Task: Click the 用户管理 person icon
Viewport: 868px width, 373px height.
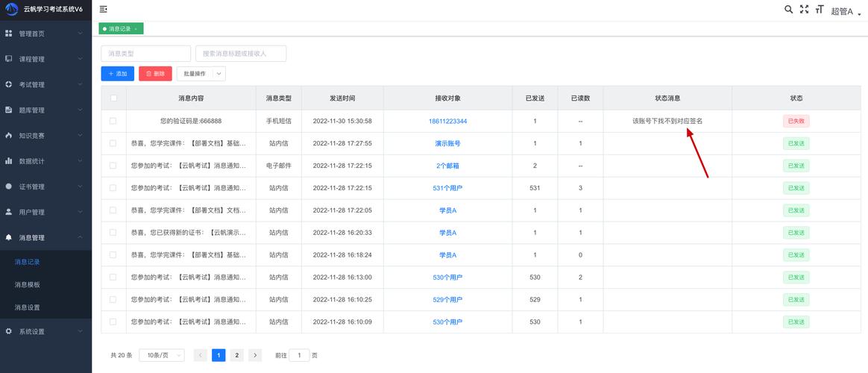Action: pyautogui.click(x=8, y=211)
